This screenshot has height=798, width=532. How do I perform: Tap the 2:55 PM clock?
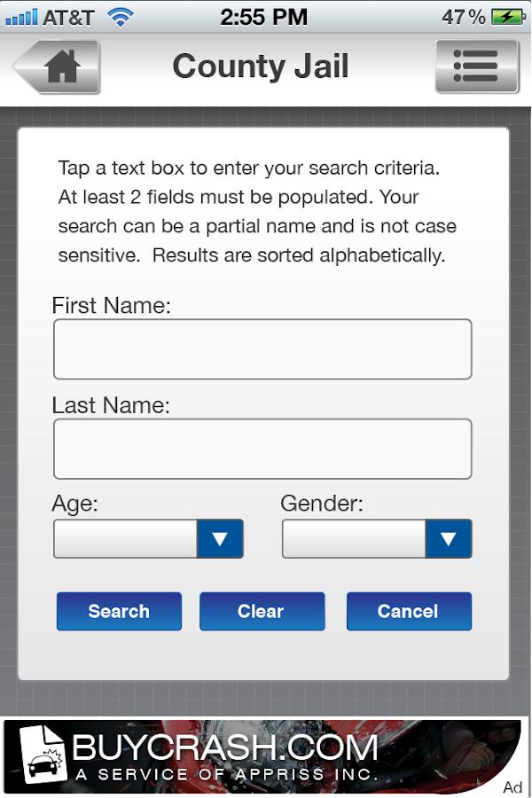263,16
